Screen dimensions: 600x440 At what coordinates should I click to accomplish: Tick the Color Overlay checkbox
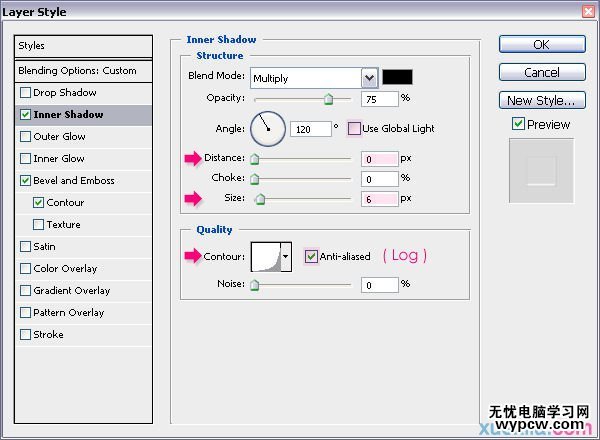(x=25, y=269)
